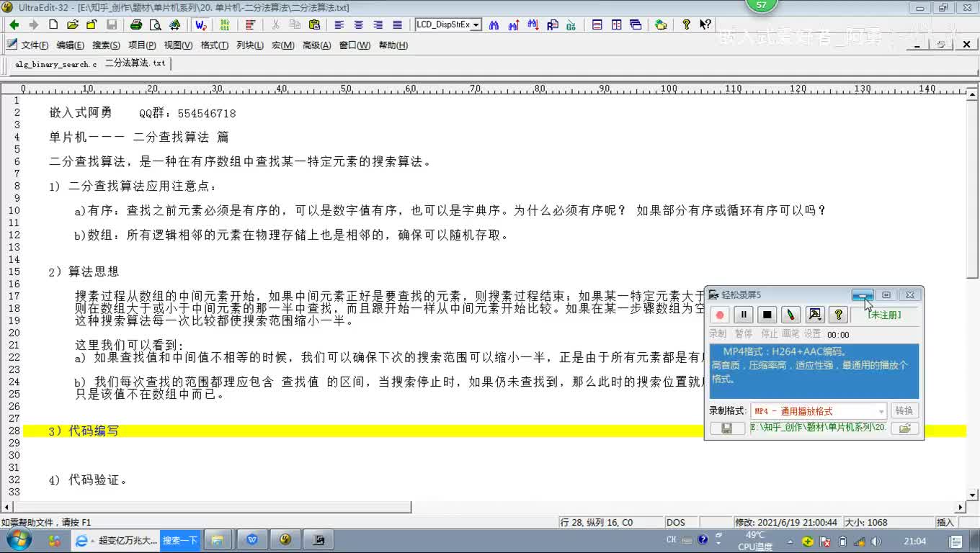
Task: Open the 项目(P) menu
Action: coord(142,45)
